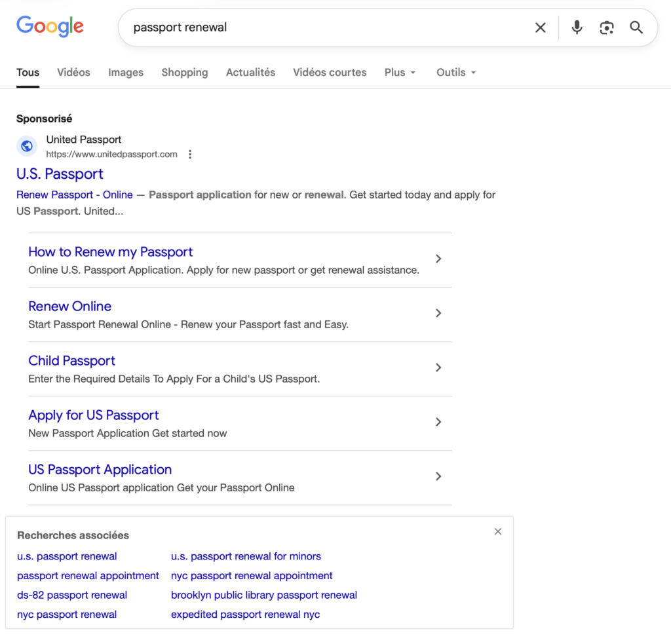Click chevron beside US Passport Application

(438, 476)
